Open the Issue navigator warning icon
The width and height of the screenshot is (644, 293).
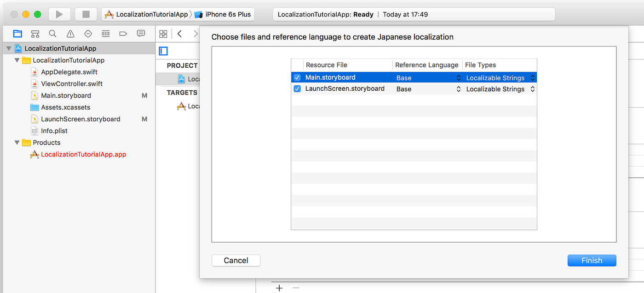click(70, 34)
